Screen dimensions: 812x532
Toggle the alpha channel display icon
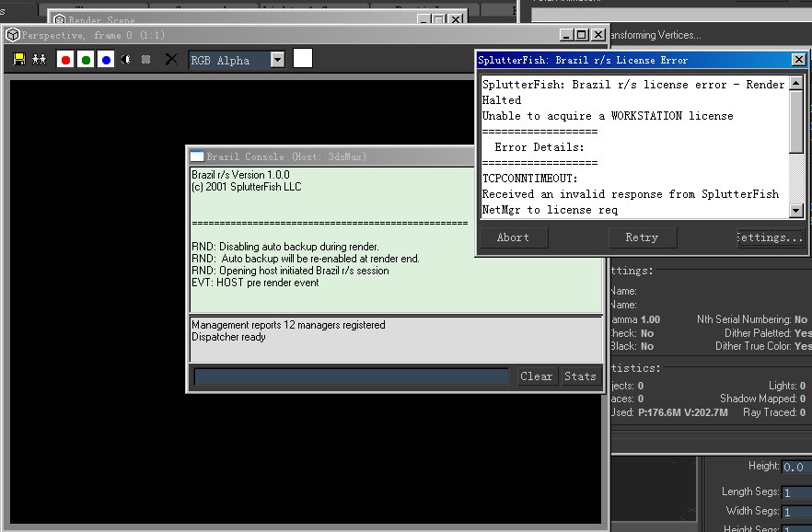pyautogui.click(x=126, y=60)
